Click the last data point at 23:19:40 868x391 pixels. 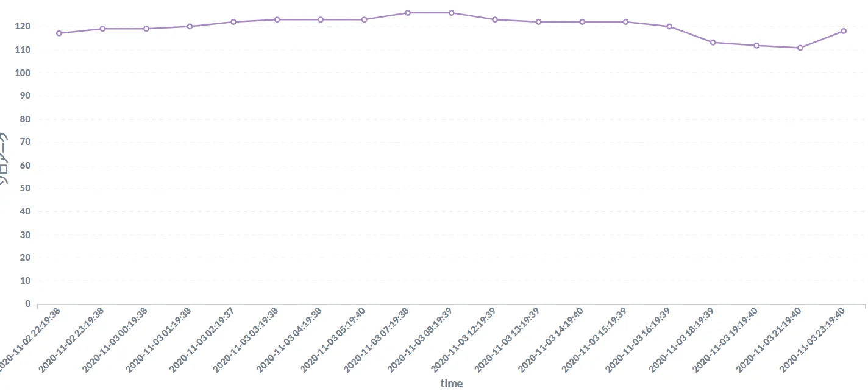click(844, 31)
